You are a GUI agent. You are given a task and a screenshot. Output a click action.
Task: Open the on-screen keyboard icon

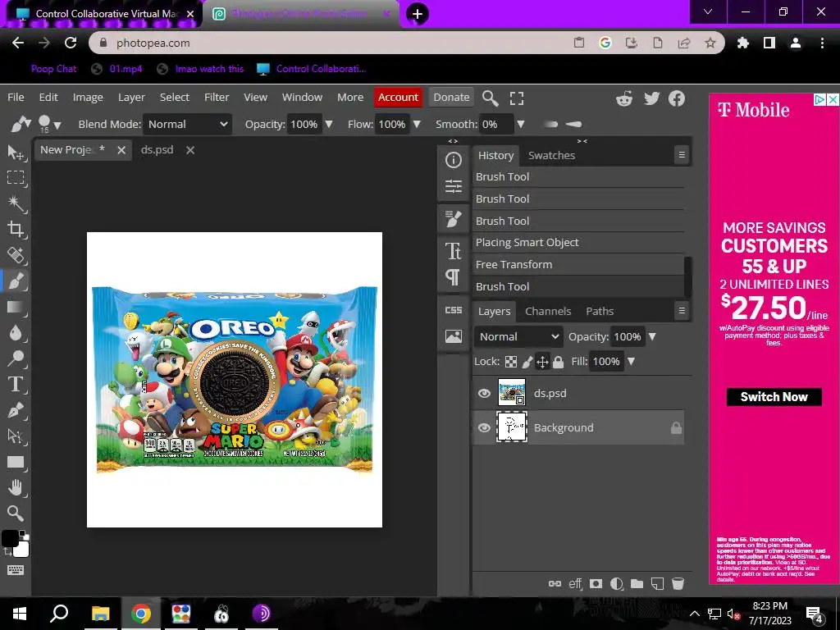click(x=16, y=570)
